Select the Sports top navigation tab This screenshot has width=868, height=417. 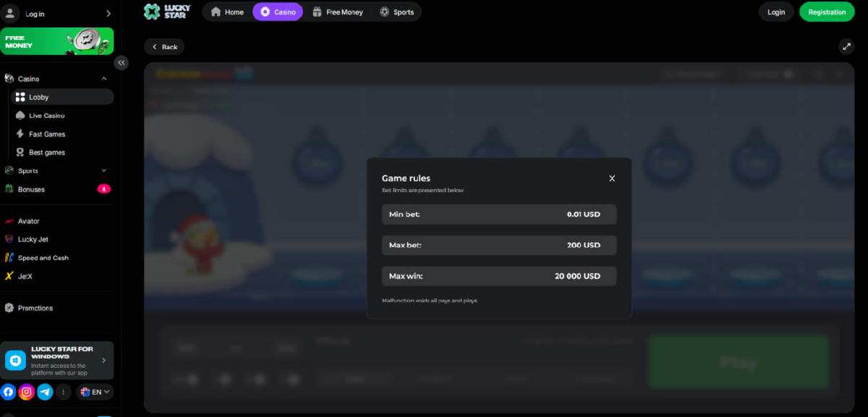[397, 12]
